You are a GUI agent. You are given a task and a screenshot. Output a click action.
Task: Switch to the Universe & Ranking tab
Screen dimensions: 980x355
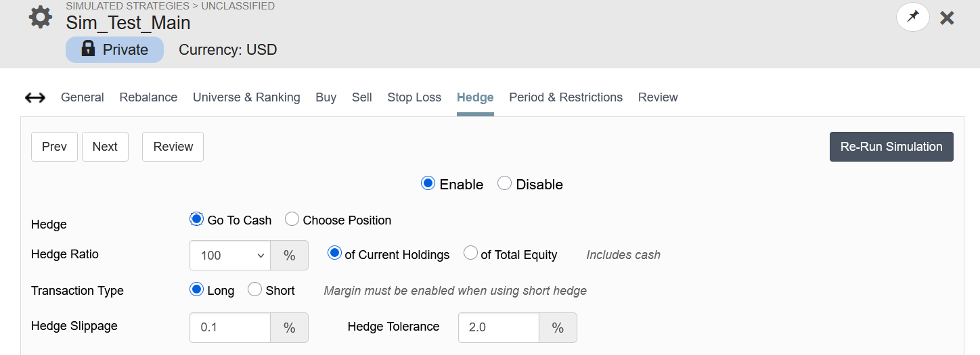pos(246,97)
